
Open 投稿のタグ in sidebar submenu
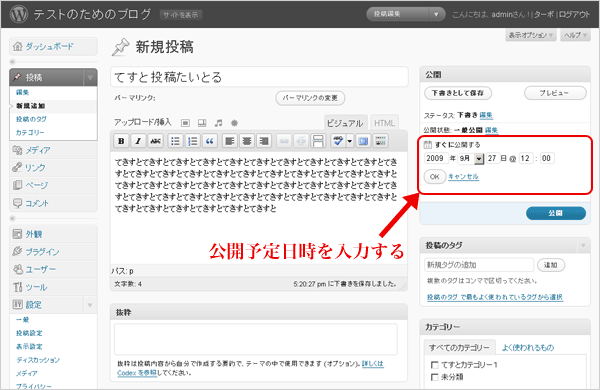[31, 119]
